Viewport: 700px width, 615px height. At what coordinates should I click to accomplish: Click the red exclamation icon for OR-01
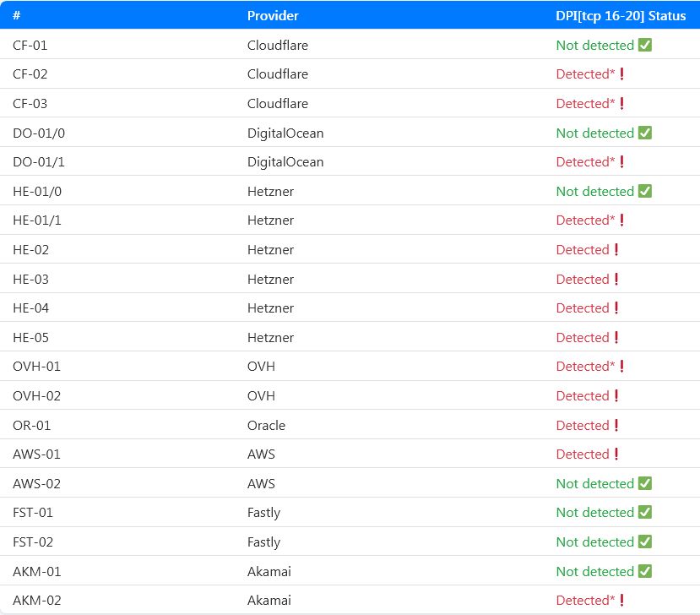pyautogui.click(x=616, y=425)
